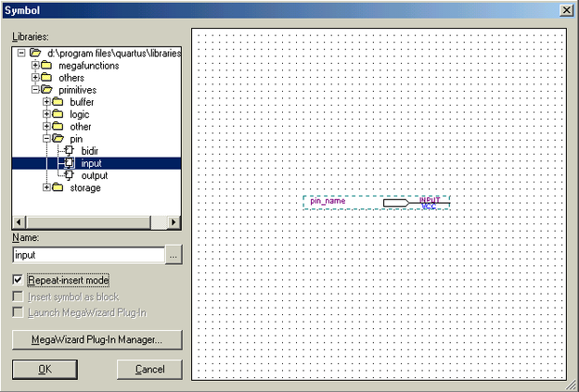Collapse the primitives node
This screenshot has width=579, height=392.
click(x=35, y=90)
